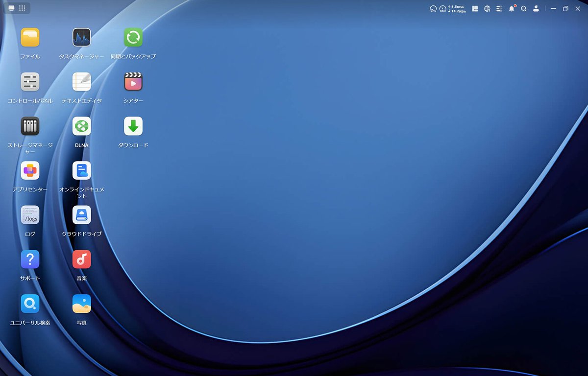
Task: Open the widget layout panel icon
Action: click(x=475, y=8)
